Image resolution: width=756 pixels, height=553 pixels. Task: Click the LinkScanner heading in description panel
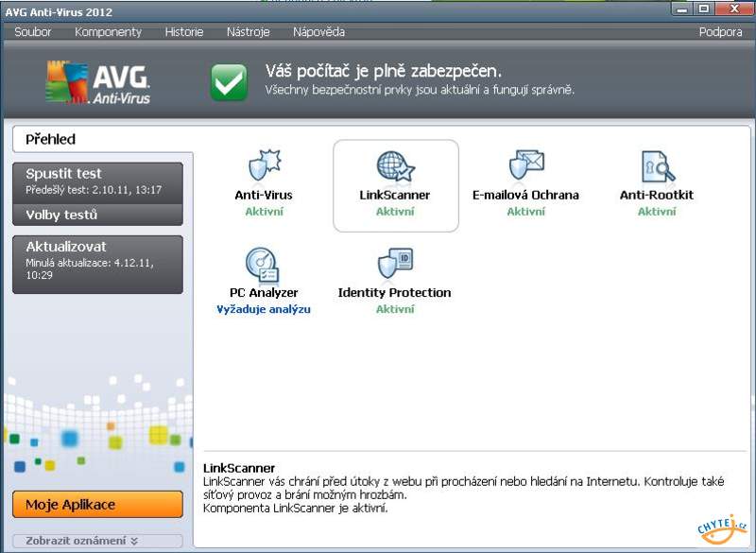239,468
